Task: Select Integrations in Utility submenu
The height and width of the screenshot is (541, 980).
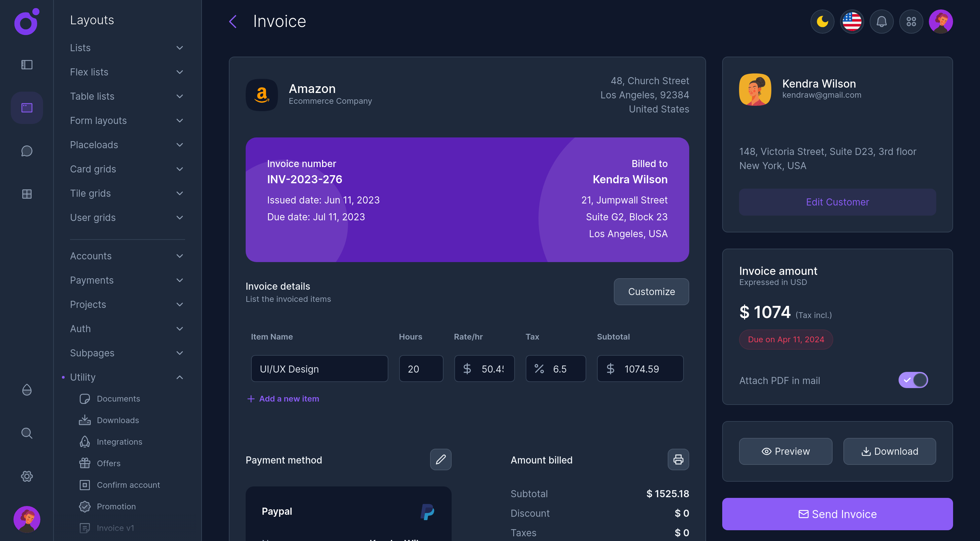Action: click(x=119, y=442)
